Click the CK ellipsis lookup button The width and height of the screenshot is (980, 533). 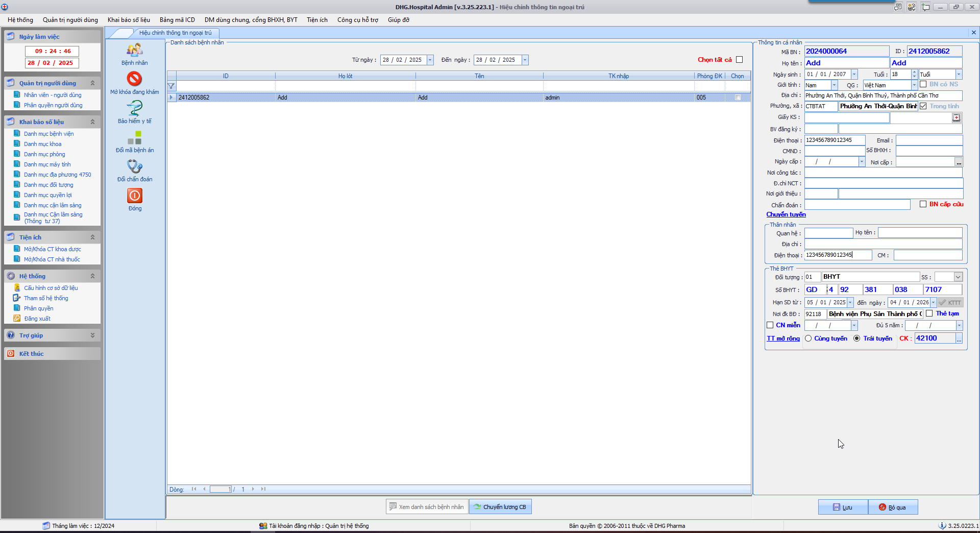click(959, 338)
